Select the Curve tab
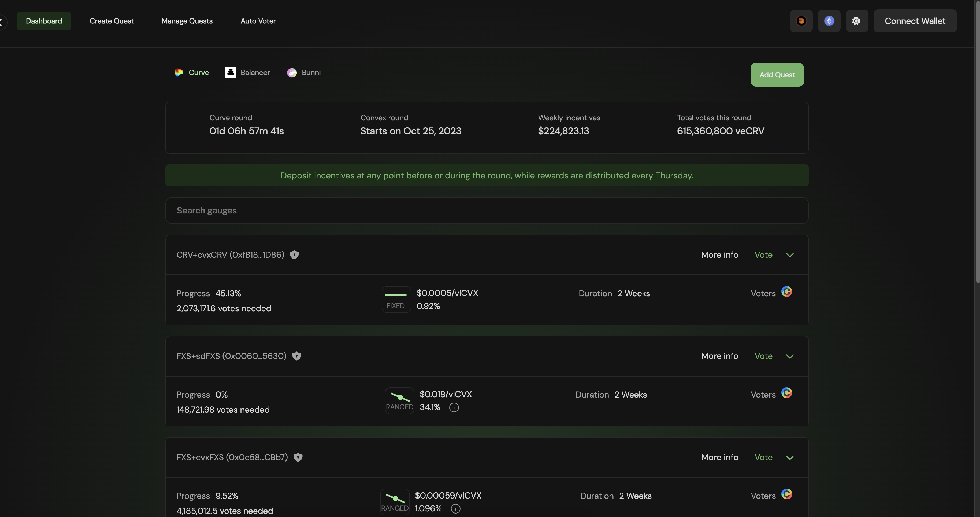The width and height of the screenshot is (980, 517). tap(191, 73)
